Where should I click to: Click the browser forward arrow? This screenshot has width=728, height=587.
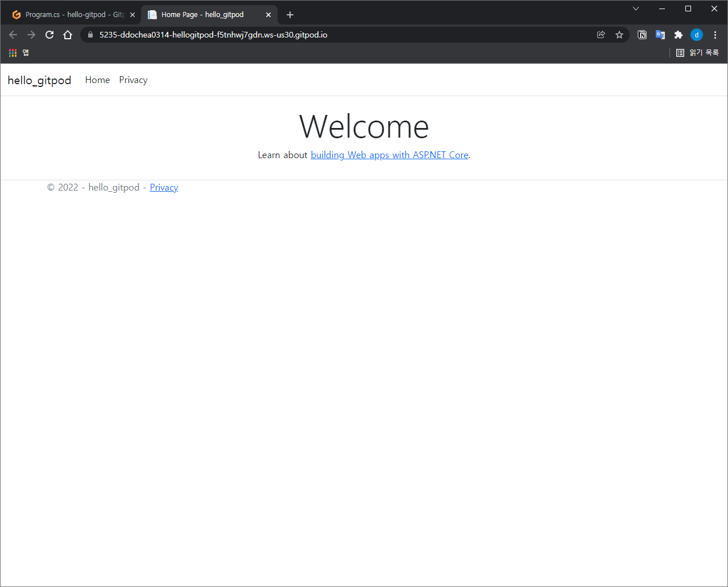[31, 35]
